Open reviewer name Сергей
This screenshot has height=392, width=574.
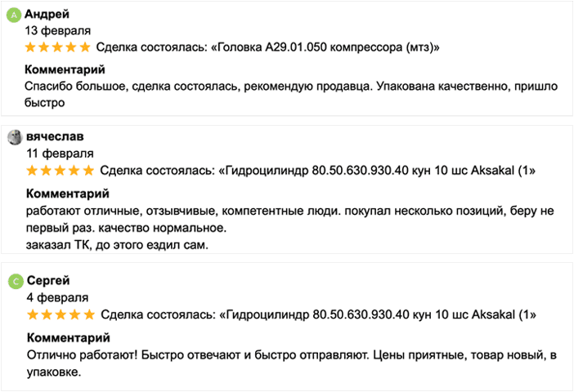click(48, 281)
